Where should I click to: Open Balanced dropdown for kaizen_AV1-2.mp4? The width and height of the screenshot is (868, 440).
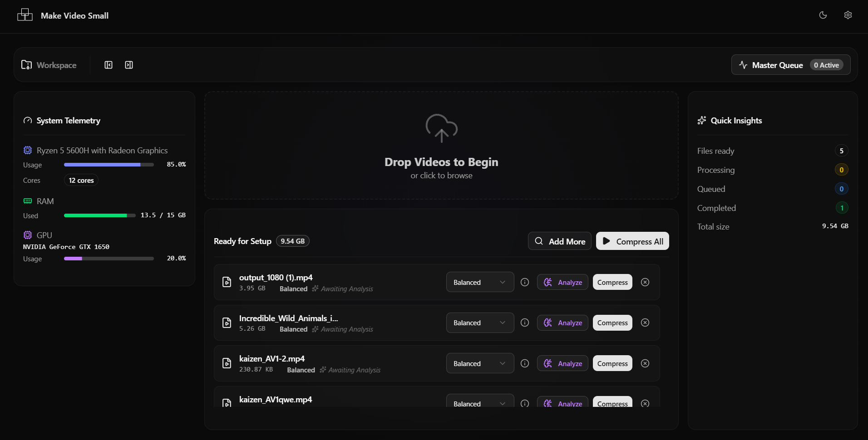coord(480,363)
